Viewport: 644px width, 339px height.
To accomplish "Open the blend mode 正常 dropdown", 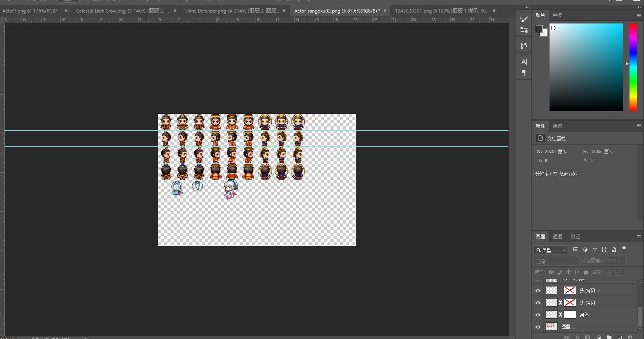I will (x=556, y=261).
